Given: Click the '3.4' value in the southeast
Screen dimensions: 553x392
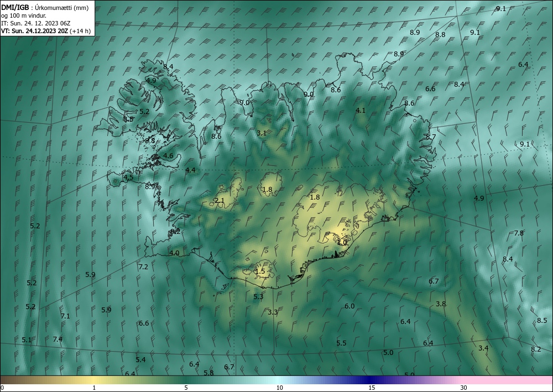Looking at the screenshot, I should 483,348.
